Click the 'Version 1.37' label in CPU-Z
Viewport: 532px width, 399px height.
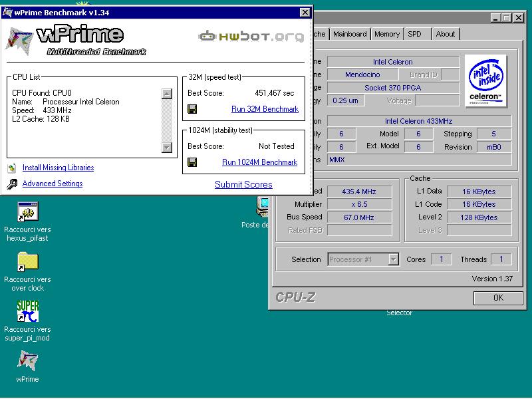[492, 279]
